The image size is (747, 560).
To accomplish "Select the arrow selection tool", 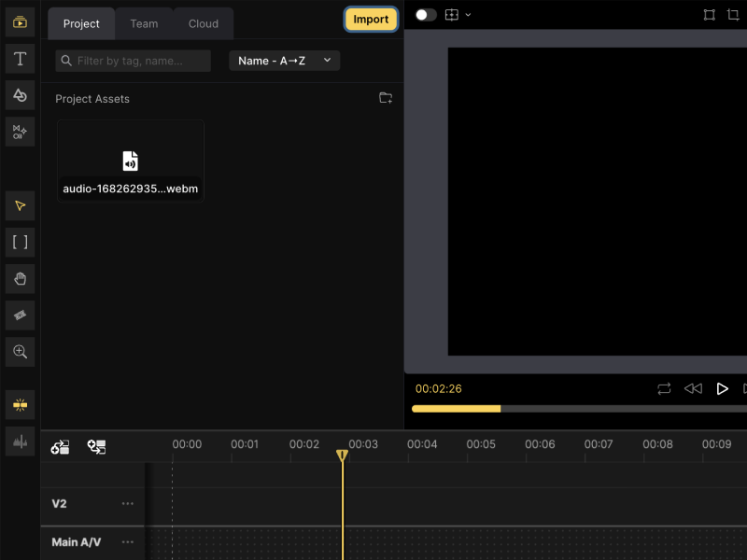I will coord(20,205).
